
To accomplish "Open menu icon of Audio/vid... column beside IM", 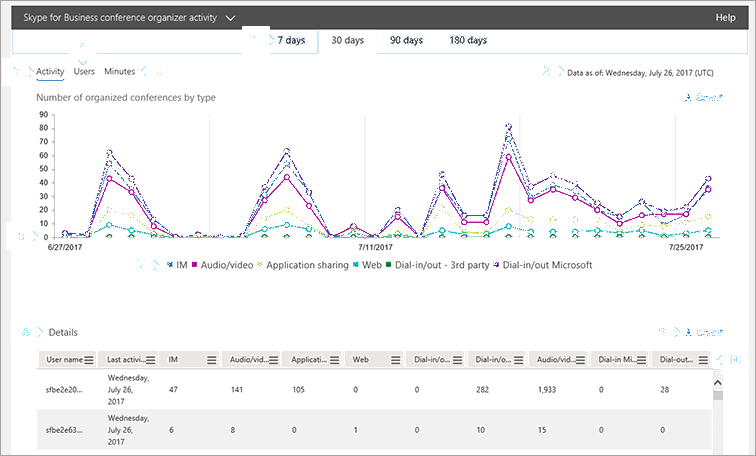I will point(273,360).
